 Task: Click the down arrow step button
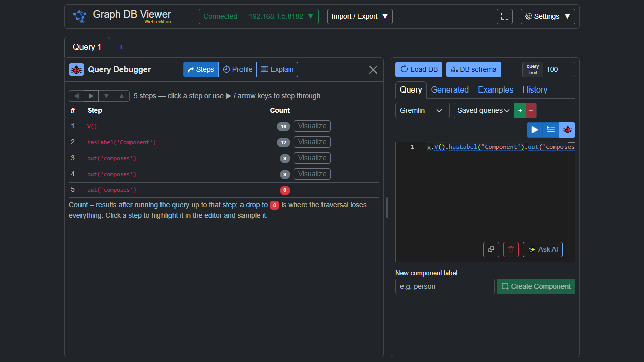pyautogui.click(x=106, y=96)
